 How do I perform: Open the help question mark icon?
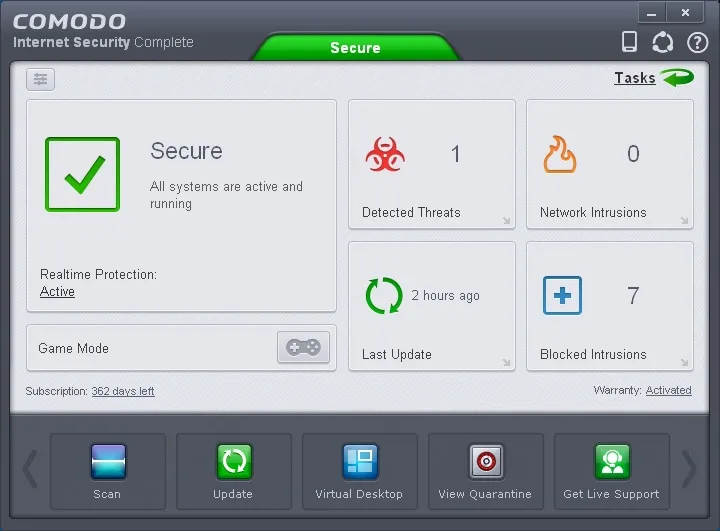coord(697,43)
